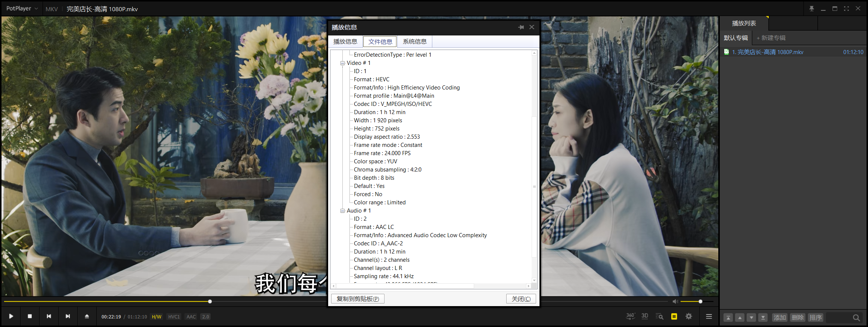Select playlist item 完美店长-高清 1080P.mkv

pyautogui.click(x=793, y=52)
